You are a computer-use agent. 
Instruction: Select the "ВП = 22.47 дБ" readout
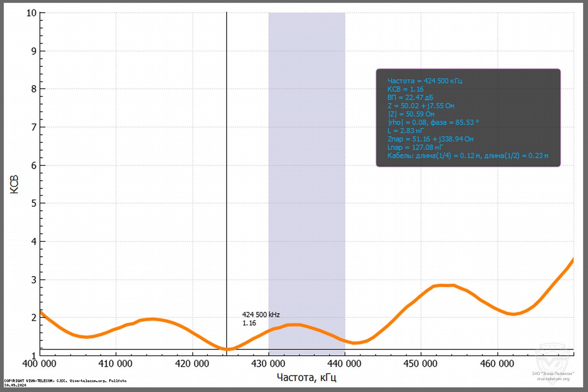coord(410,97)
